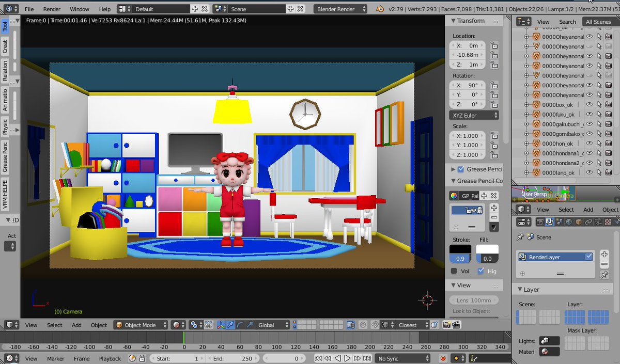The height and width of the screenshot is (364, 620).
Task: Add a new render layer plus icon
Action: click(604, 255)
